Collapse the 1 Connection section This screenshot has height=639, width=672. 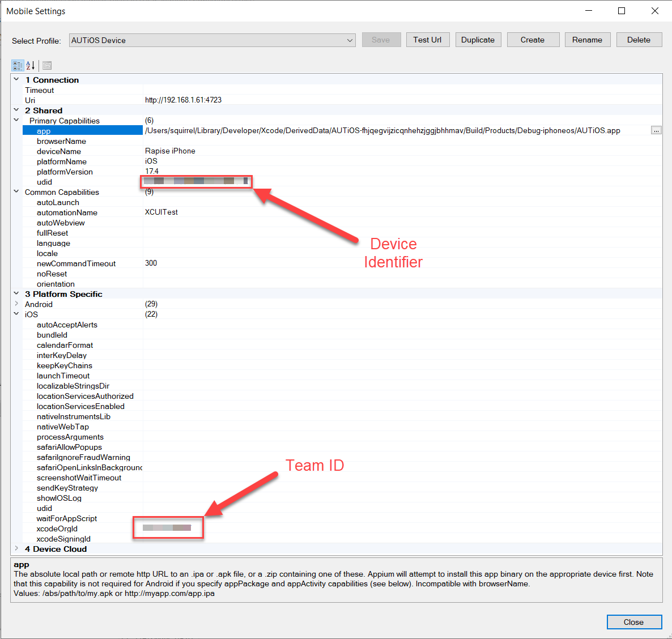(x=16, y=80)
